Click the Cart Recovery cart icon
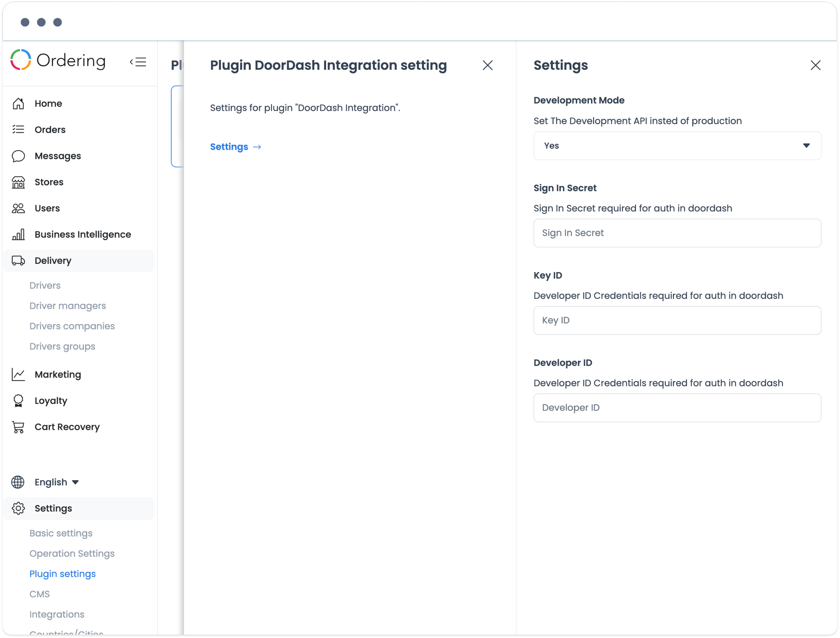 point(18,427)
